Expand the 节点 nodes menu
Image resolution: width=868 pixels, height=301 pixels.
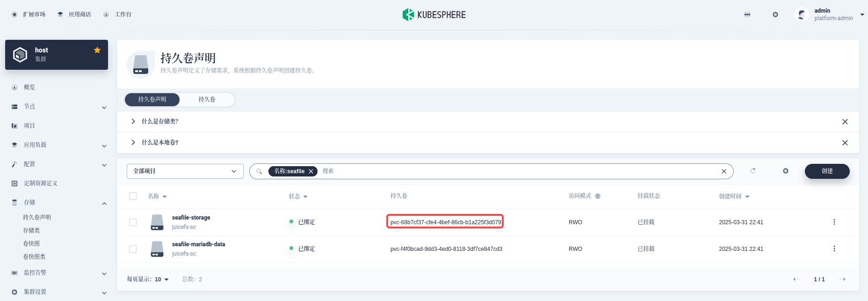pyautogui.click(x=104, y=107)
